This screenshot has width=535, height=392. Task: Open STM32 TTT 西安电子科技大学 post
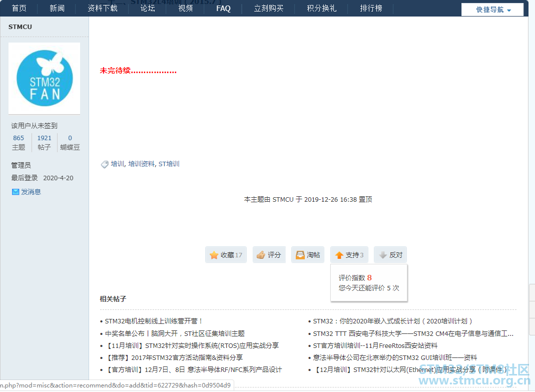(413, 333)
